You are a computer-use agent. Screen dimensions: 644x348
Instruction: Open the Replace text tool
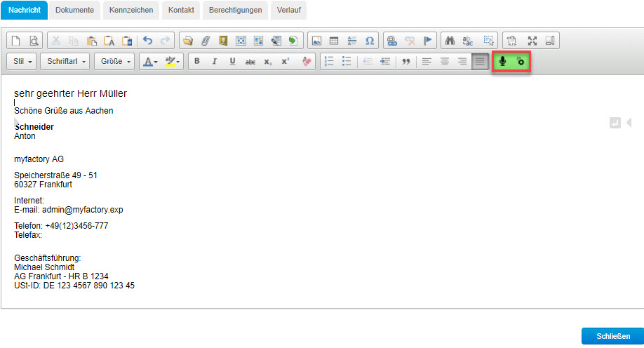click(x=467, y=41)
